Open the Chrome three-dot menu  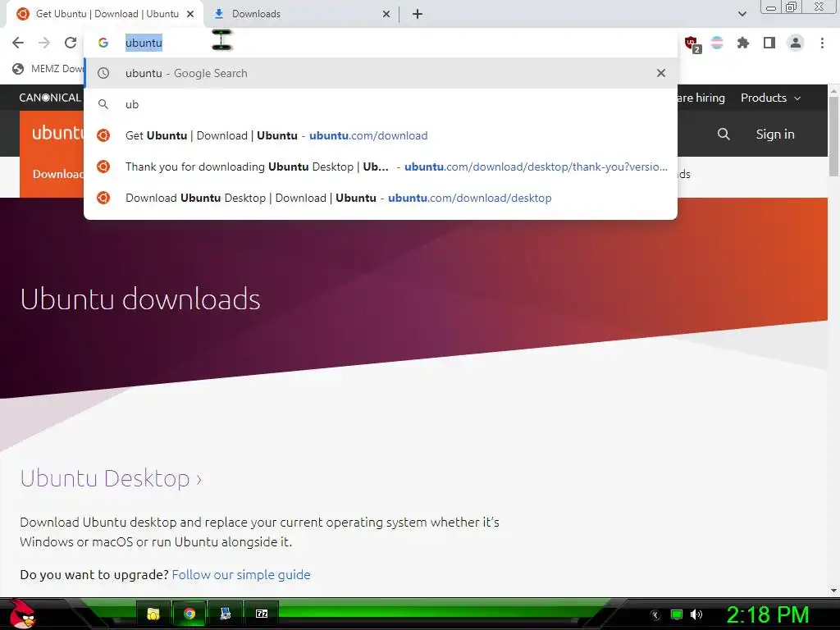tap(822, 43)
